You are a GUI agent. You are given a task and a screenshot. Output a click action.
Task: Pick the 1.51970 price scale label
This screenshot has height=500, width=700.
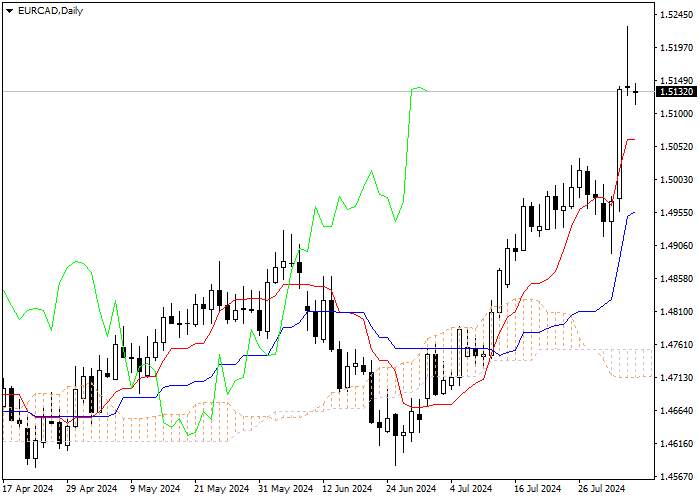click(677, 47)
